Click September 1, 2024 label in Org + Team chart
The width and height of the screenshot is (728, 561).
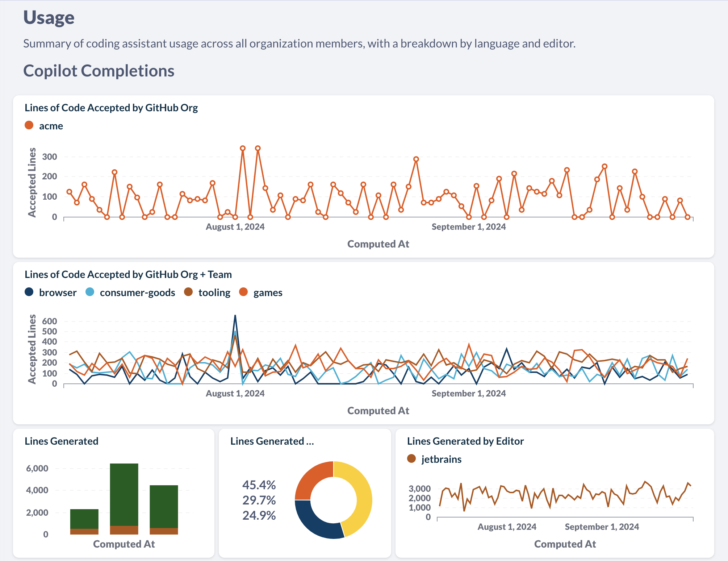tap(469, 394)
